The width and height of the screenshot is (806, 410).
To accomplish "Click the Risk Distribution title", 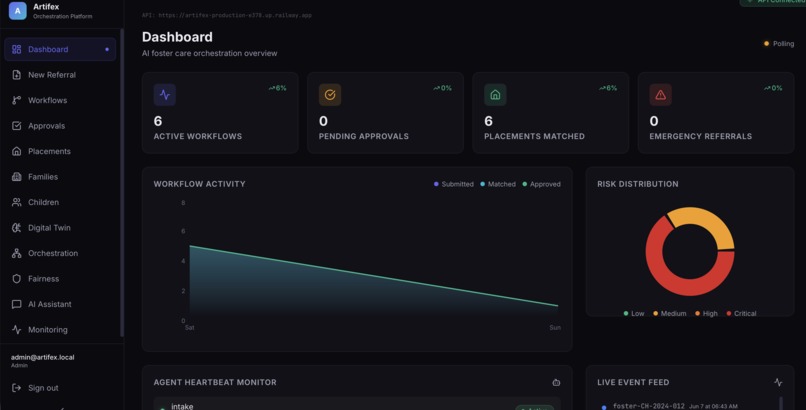I will tap(638, 184).
